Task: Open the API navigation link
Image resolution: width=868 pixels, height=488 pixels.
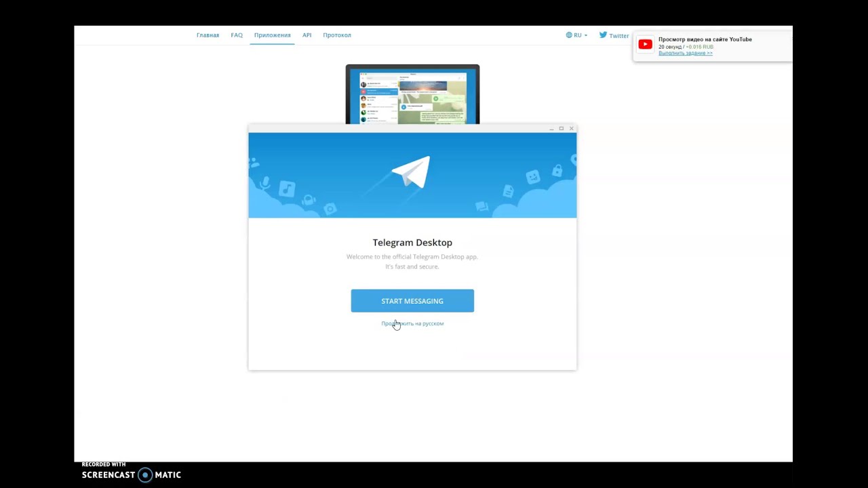Action: pyautogui.click(x=307, y=35)
